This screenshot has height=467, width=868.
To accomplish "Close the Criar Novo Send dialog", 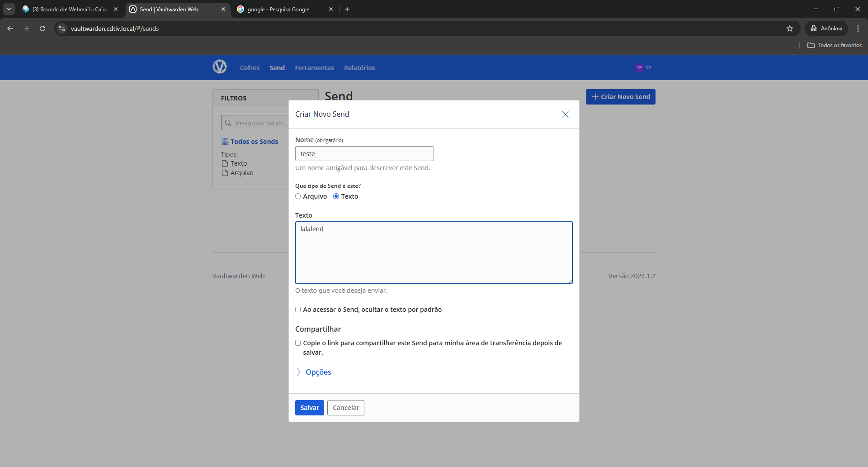I will pyautogui.click(x=565, y=114).
